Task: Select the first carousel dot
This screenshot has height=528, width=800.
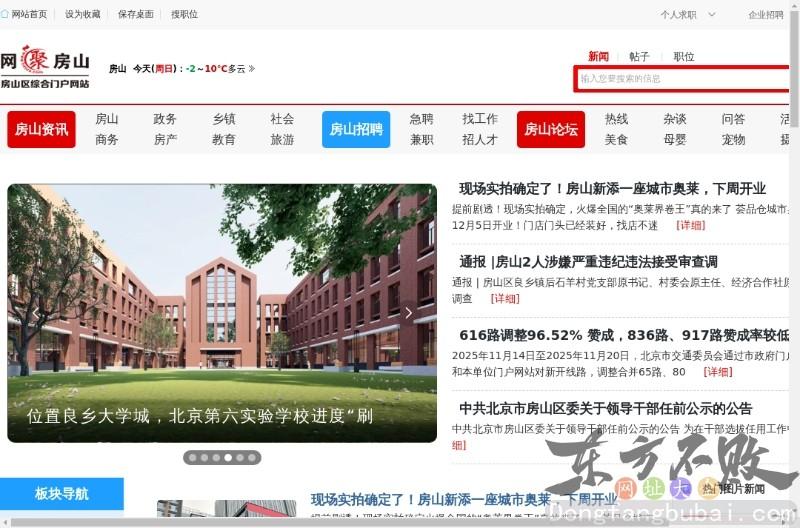Action: tap(192, 458)
